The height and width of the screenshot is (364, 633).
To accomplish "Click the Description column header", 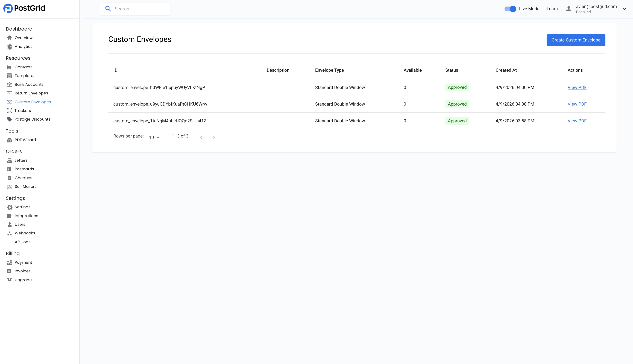I will coord(278,70).
